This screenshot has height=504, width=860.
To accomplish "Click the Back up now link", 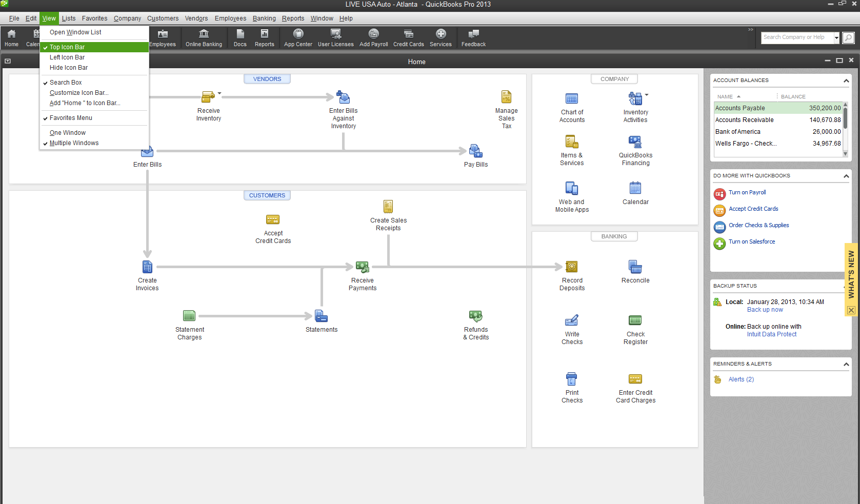I will (x=765, y=310).
